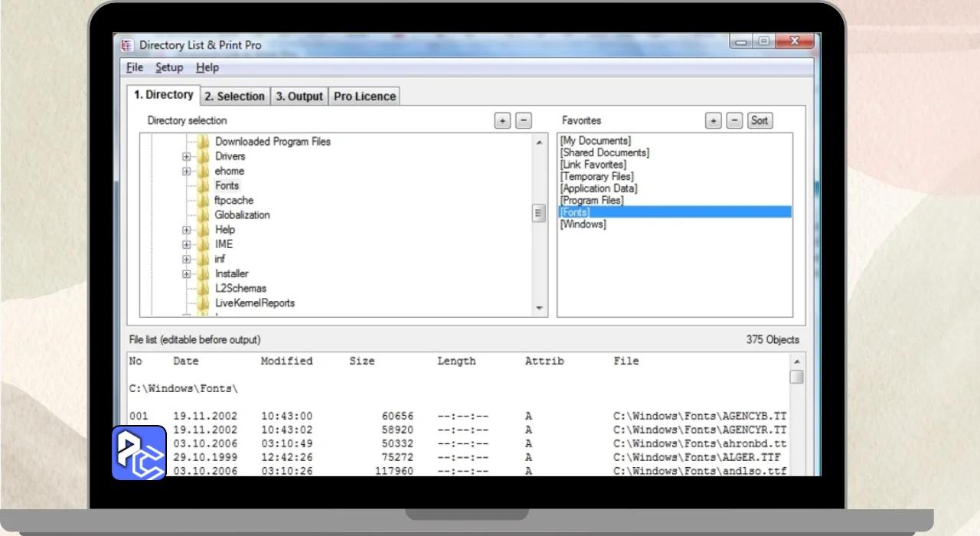Remove a favorite with the Favorites minus button
The image size is (980, 536).
click(734, 120)
